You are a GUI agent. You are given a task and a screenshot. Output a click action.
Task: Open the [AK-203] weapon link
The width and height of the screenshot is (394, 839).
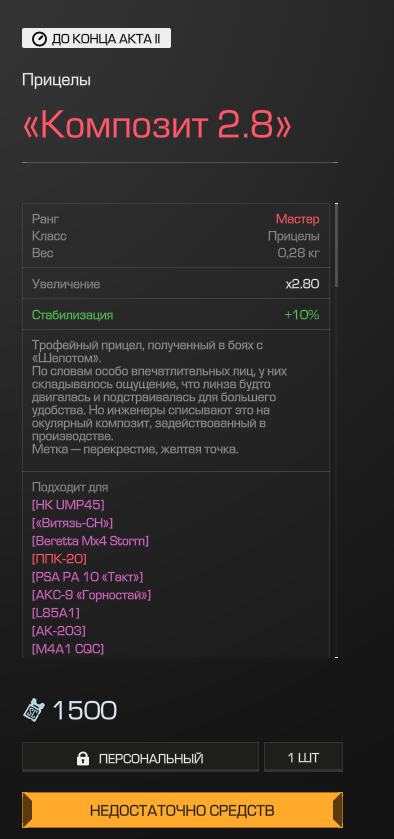click(x=59, y=631)
